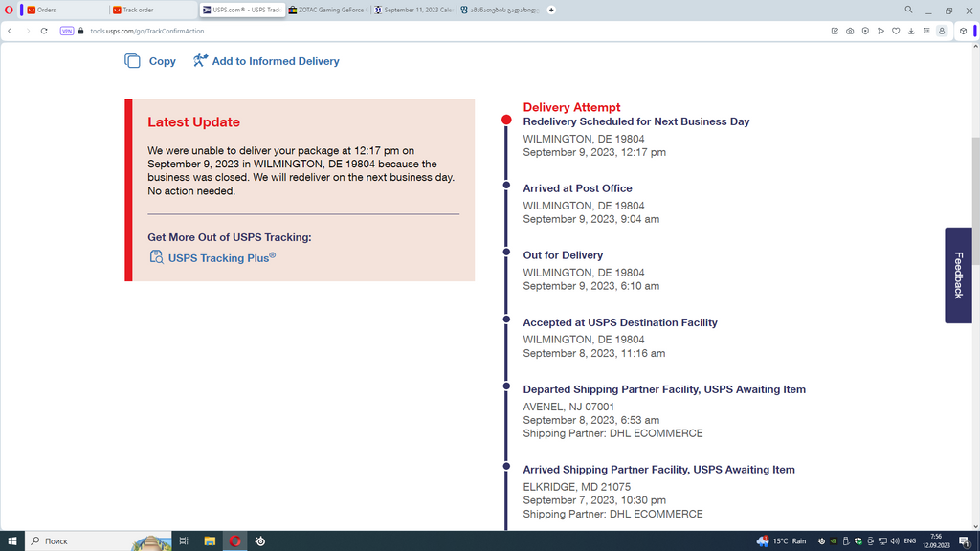The height and width of the screenshot is (551, 980).
Task: View site security lock information
Action: click(80, 31)
